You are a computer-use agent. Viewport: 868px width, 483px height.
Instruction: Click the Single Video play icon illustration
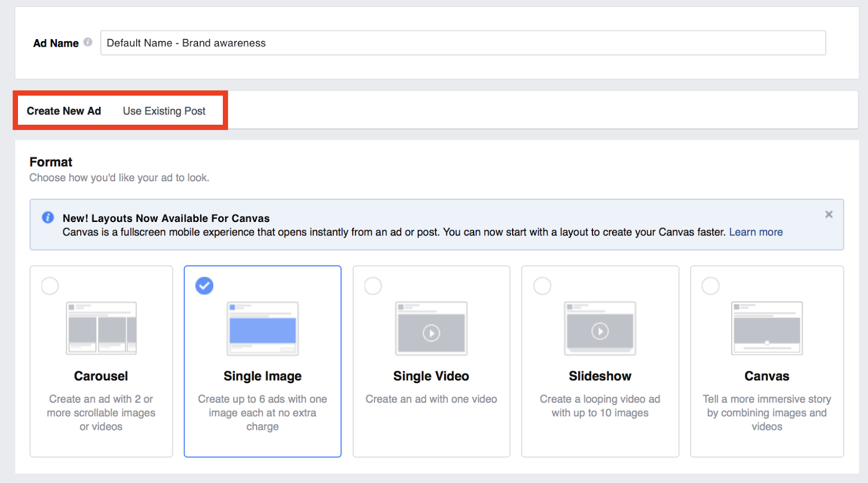click(x=431, y=333)
